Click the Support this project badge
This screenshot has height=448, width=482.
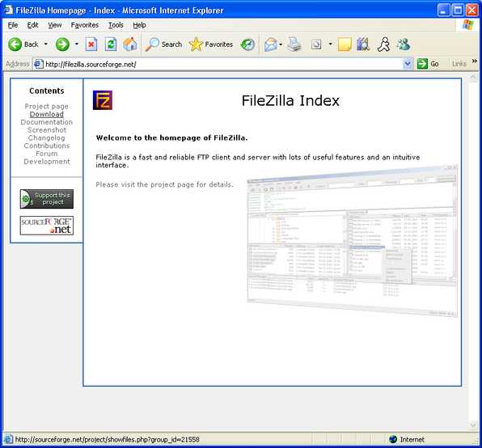tap(47, 199)
